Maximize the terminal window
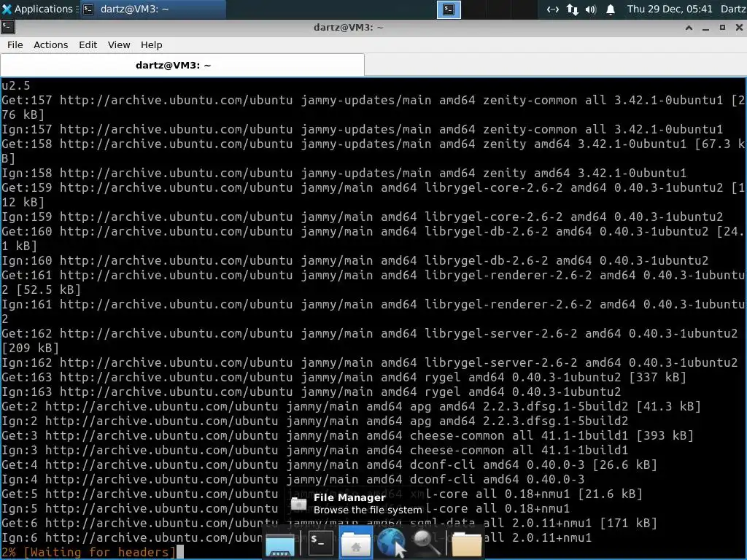The height and width of the screenshot is (560, 747). (722, 28)
